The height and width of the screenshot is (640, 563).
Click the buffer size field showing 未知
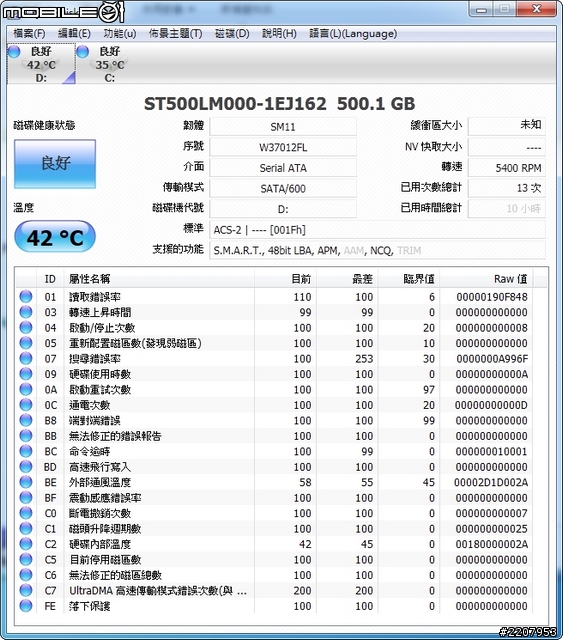[507, 126]
